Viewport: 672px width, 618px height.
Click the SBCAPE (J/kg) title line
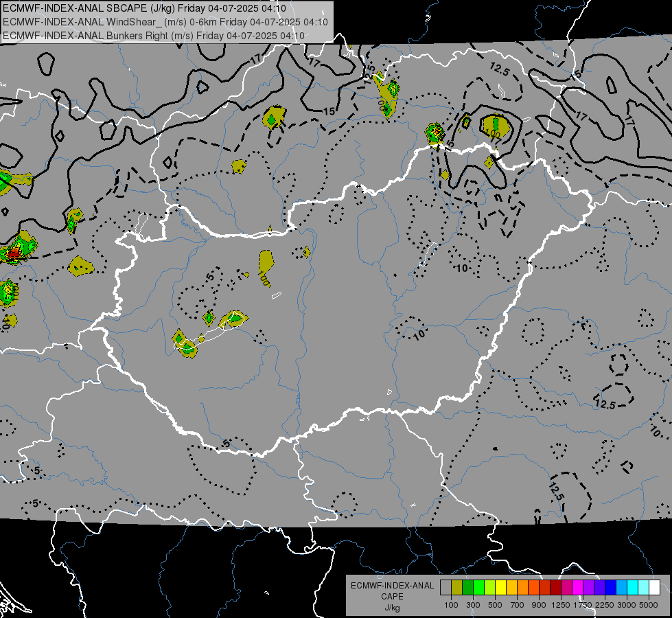tap(144, 8)
